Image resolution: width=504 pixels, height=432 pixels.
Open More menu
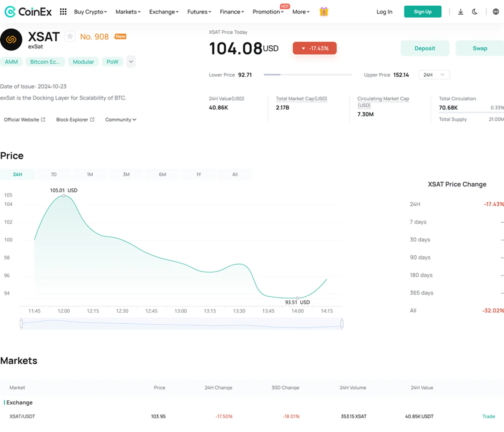click(301, 12)
